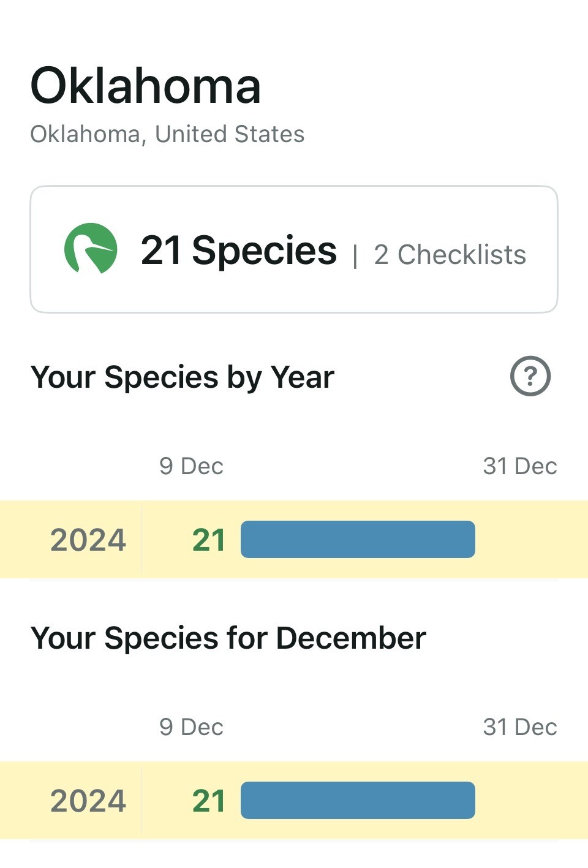This screenshot has width=588, height=868.
Task: Click 31 Dec label under Species by Year
Action: tap(519, 466)
